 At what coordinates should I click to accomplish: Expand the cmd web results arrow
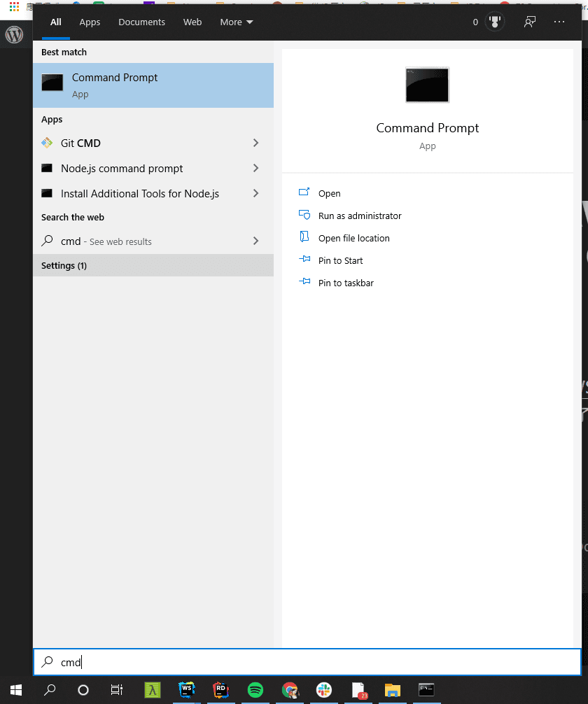255,241
